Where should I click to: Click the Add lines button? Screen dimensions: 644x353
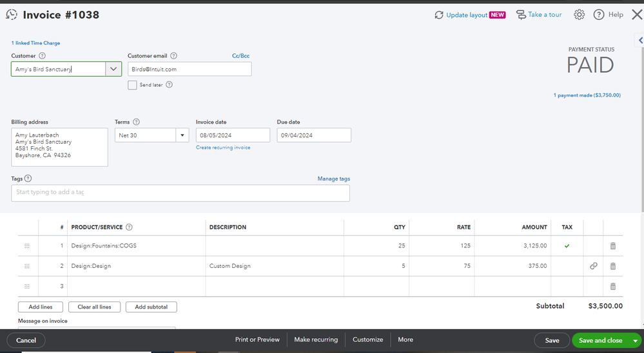tap(41, 307)
